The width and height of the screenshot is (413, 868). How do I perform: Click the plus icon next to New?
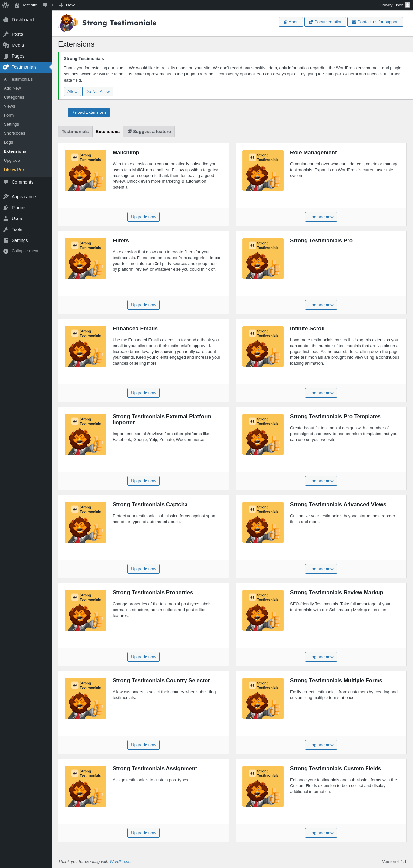(61, 5)
